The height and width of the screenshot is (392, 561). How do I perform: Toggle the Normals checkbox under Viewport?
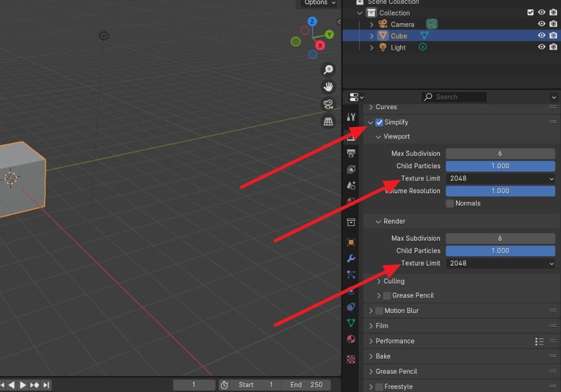(450, 203)
